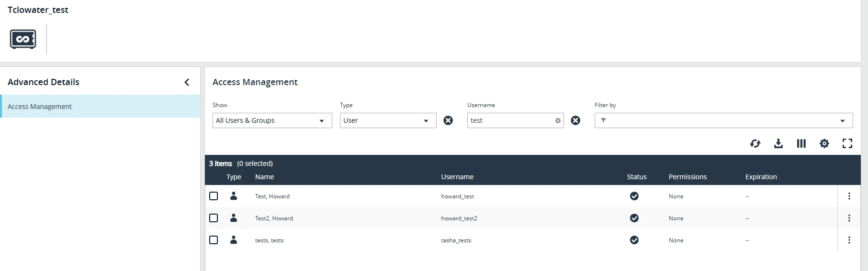
Task: Click into the Username field containing test
Action: [510, 120]
